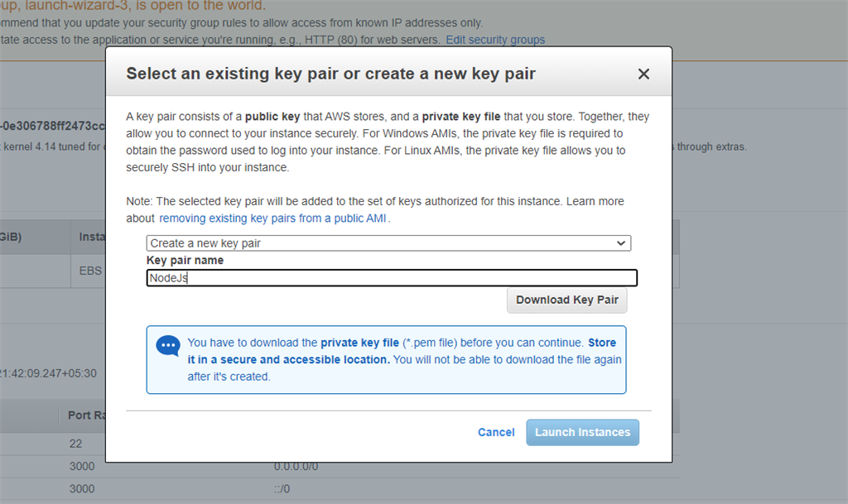Close the key pair dialog with X

click(643, 74)
